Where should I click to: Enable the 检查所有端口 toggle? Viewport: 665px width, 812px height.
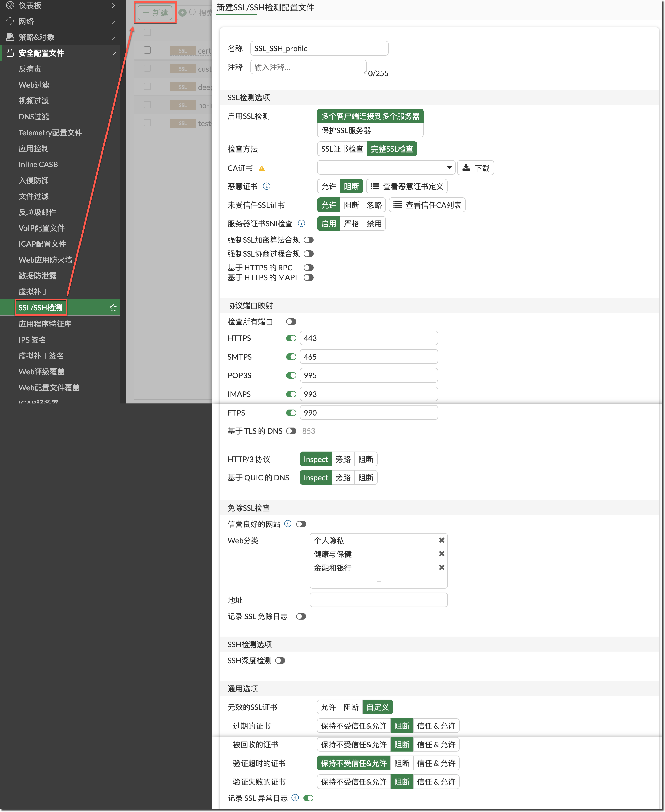(x=291, y=321)
